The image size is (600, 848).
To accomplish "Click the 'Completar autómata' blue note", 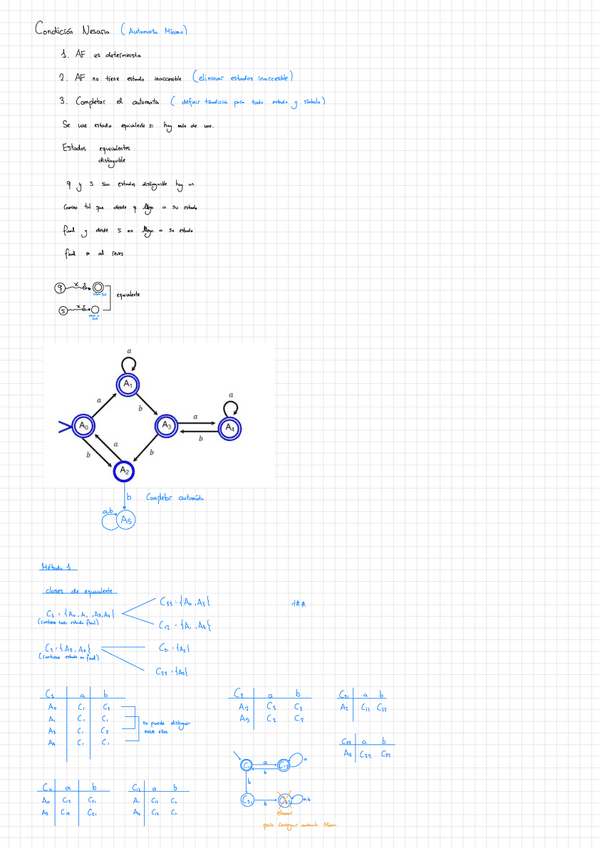I will [x=176, y=497].
